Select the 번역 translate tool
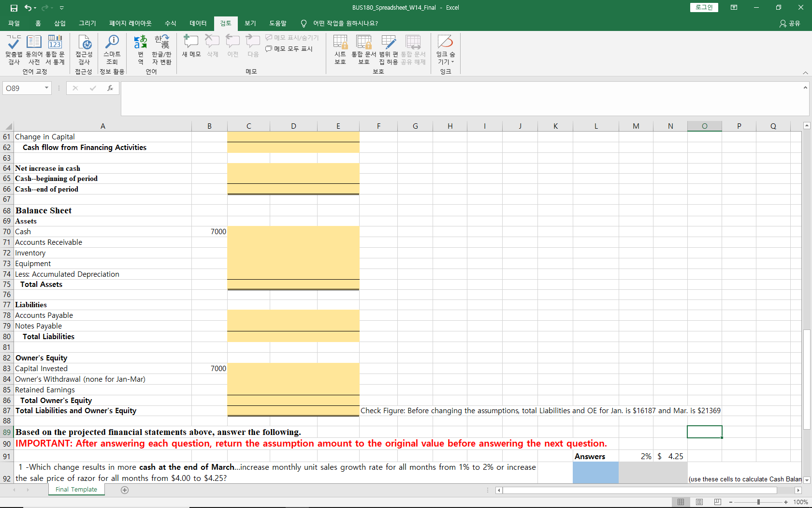This screenshot has width=812, height=508. coord(140,48)
